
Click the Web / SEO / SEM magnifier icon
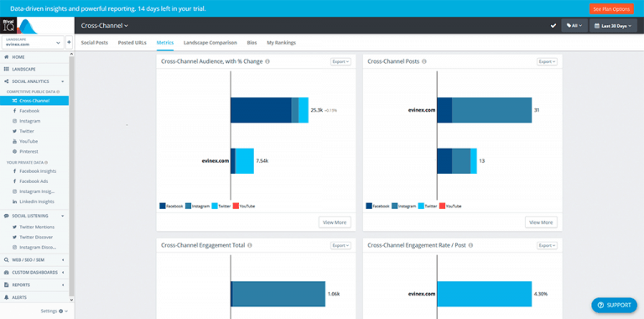pyautogui.click(x=6, y=259)
